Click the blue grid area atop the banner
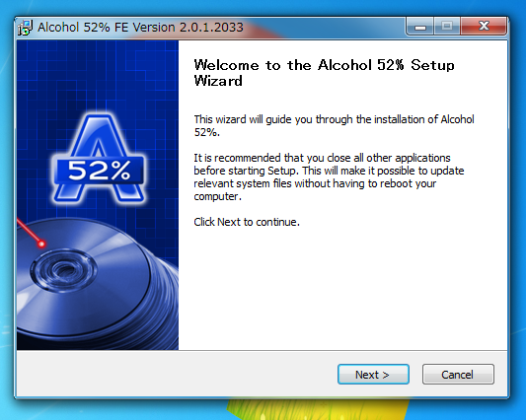The width and height of the screenshot is (526, 420). (x=98, y=74)
